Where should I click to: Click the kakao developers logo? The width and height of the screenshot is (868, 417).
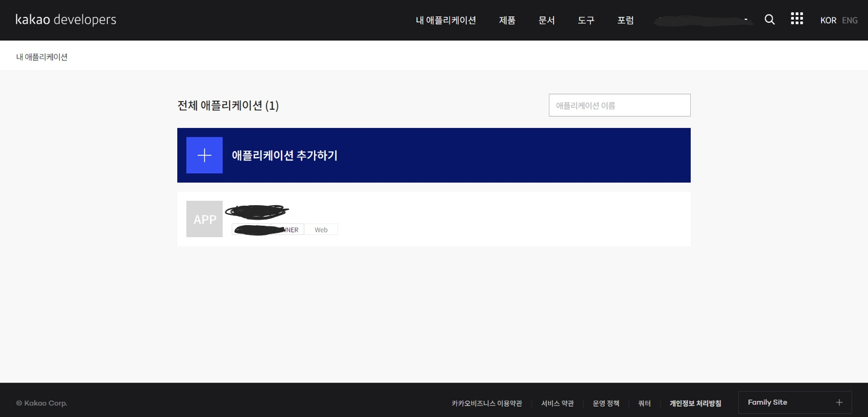66,20
